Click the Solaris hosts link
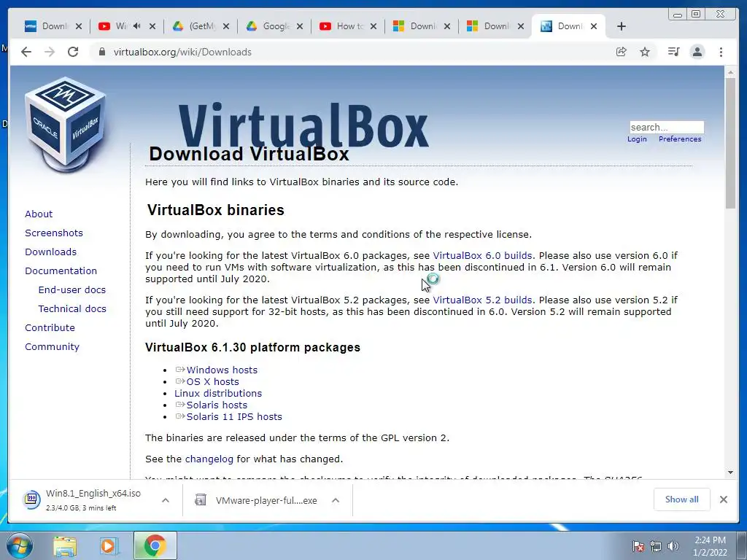This screenshot has height=560, width=747. click(x=217, y=405)
